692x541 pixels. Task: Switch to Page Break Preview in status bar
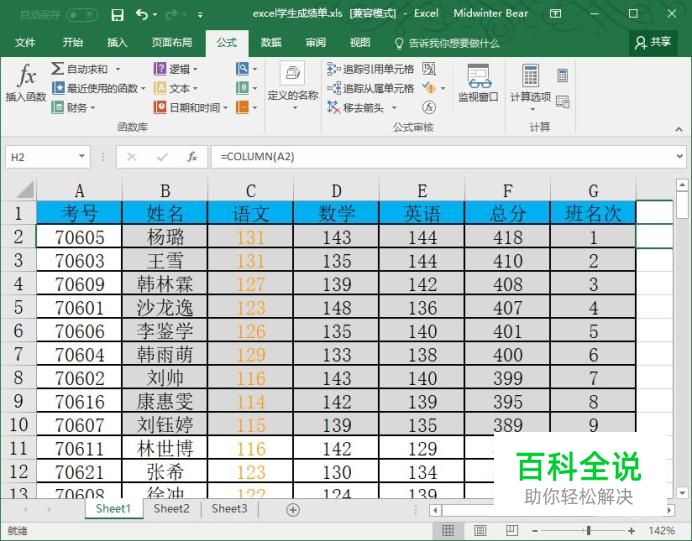pyautogui.click(x=512, y=530)
